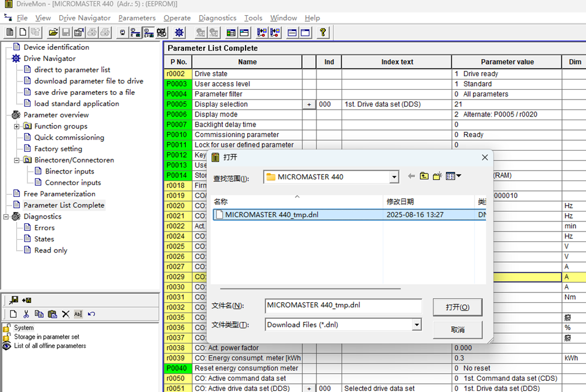Select 'Free Parameterization' tree item
586x392 pixels.
(59, 193)
